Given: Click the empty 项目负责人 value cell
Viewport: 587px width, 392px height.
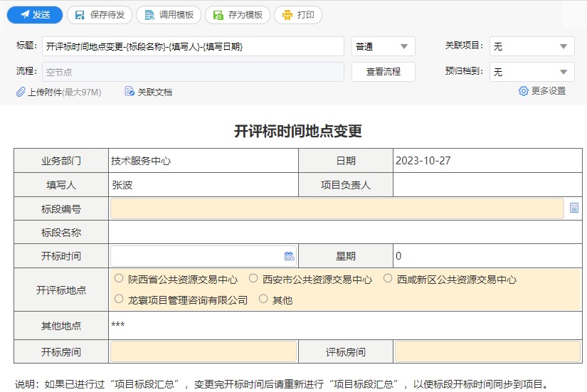Looking at the screenshot, I should [x=487, y=184].
